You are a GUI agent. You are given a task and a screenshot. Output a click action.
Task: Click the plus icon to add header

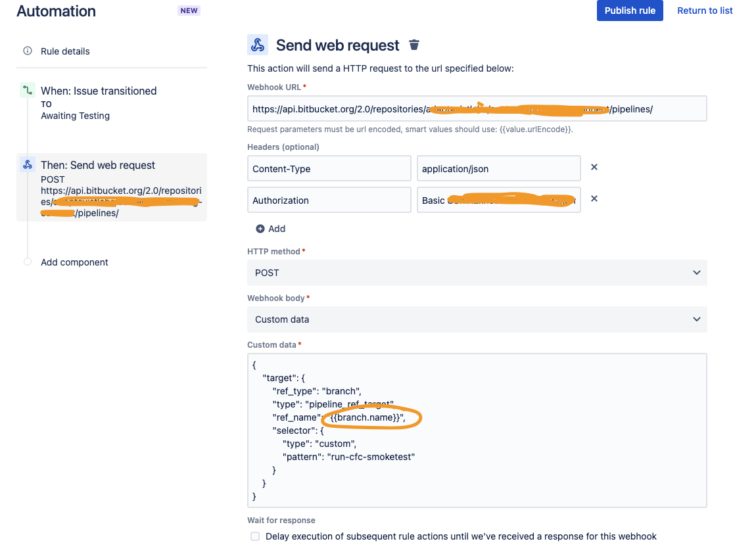[x=260, y=229]
